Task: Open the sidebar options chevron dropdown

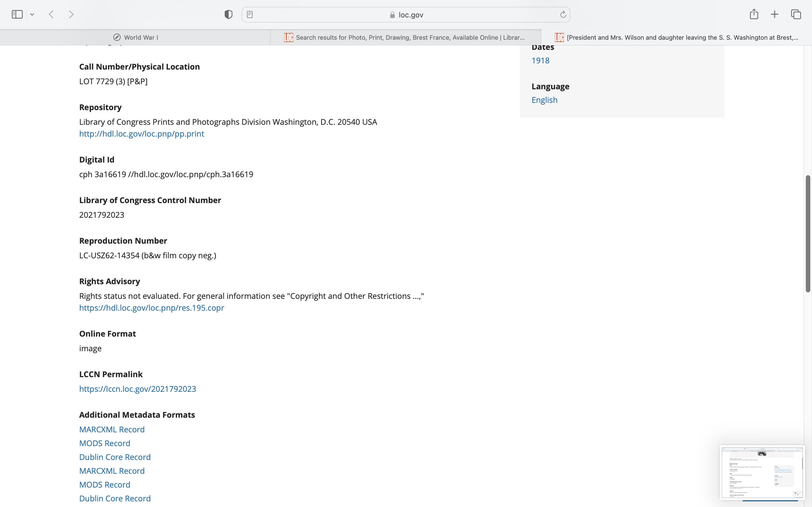Action: tap(32, 14)
